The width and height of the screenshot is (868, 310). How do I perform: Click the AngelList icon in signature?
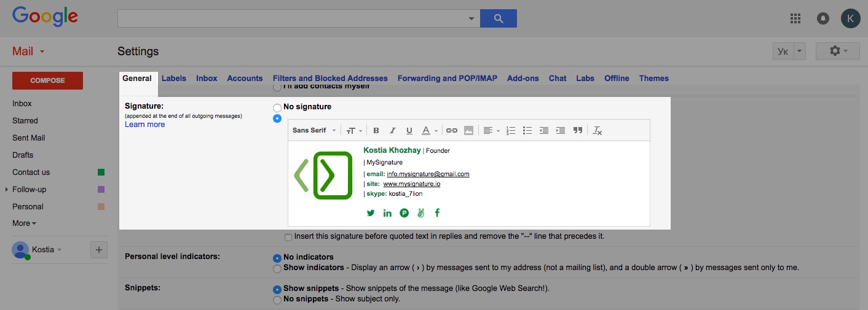tap(421, 213)
